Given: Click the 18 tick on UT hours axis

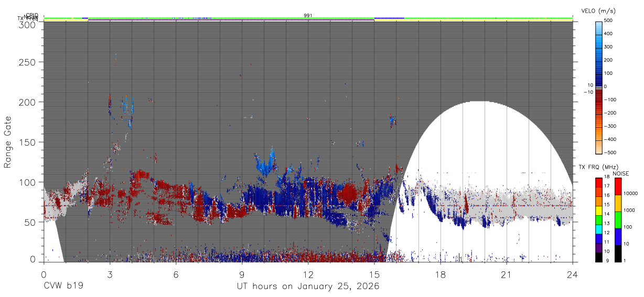Looking at the screenshot, I should tap(441, 274).
